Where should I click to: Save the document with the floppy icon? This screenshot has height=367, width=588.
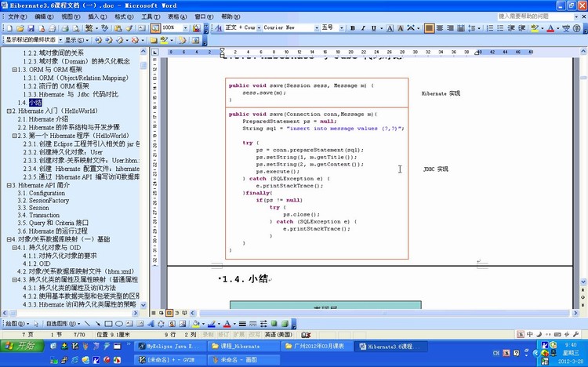tap(31, 28)
